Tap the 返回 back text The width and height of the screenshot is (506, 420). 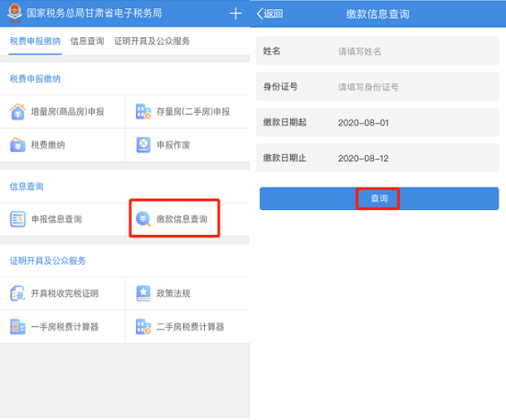tap(274, 13)
